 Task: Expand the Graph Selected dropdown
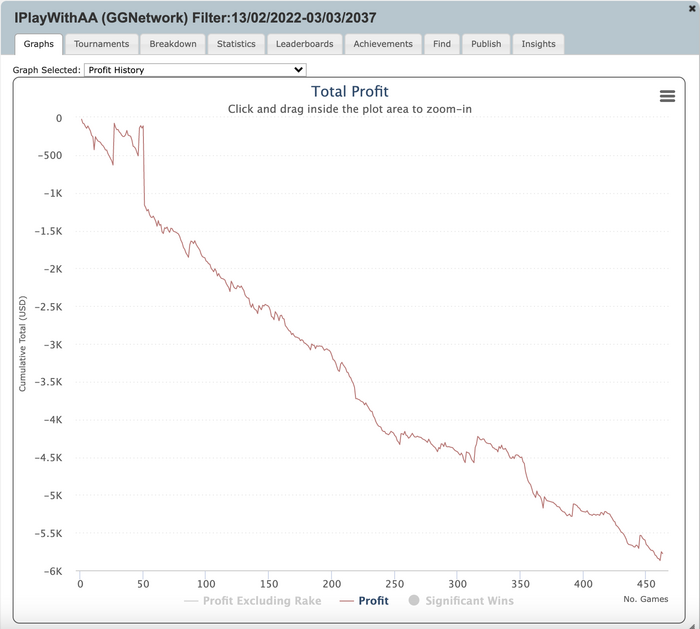195,70
